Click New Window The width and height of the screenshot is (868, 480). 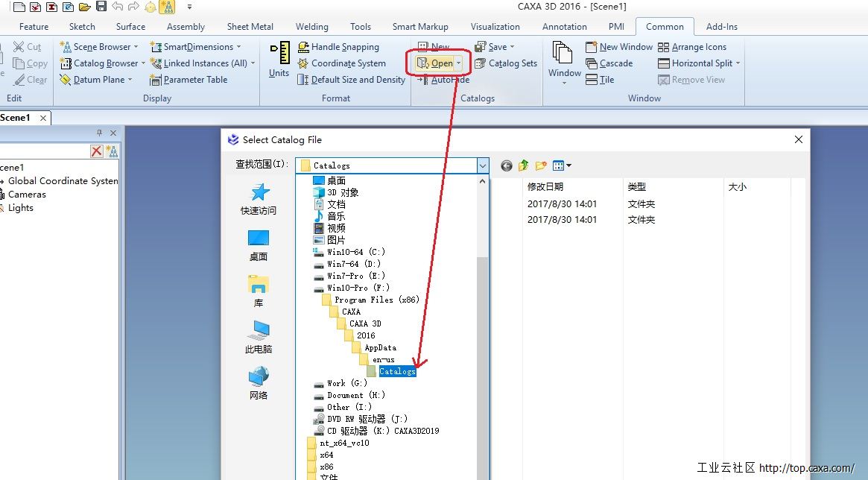(x=619, y=47)
